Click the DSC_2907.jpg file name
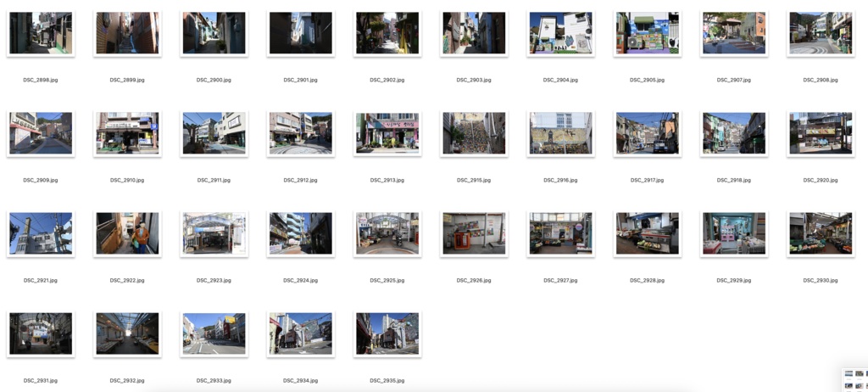 click(733, 80)
